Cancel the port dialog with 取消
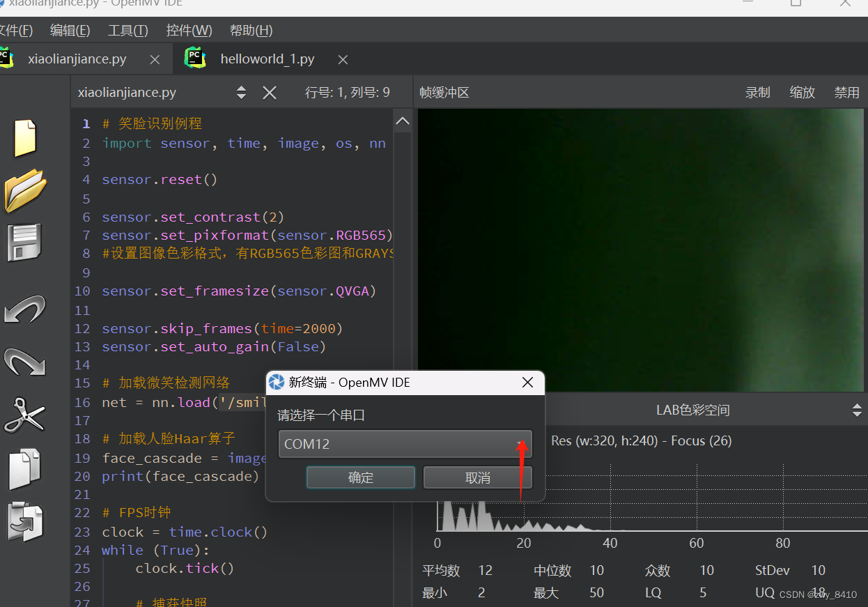Image resolution: width=868 pixels, height=607 pixels. (x=477, y=477)
